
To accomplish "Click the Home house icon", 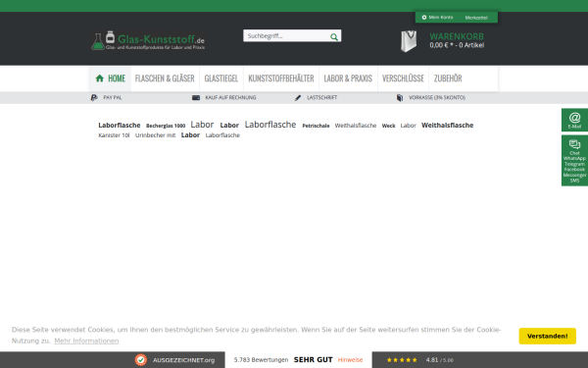I will coord(99,79).
